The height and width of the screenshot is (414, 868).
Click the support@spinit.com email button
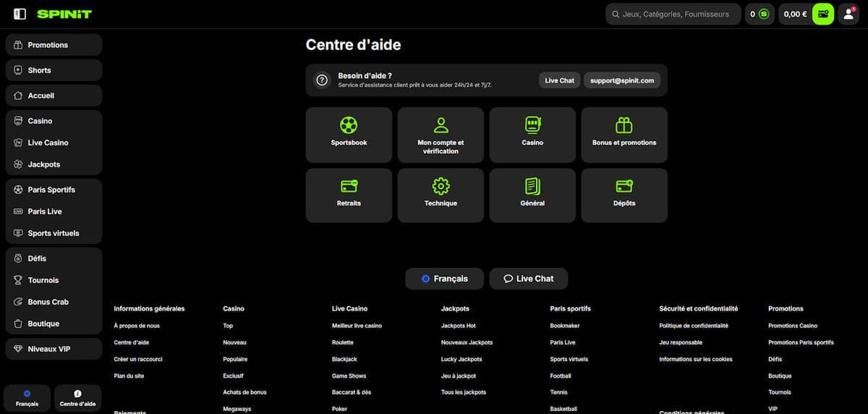coord(622,80)
